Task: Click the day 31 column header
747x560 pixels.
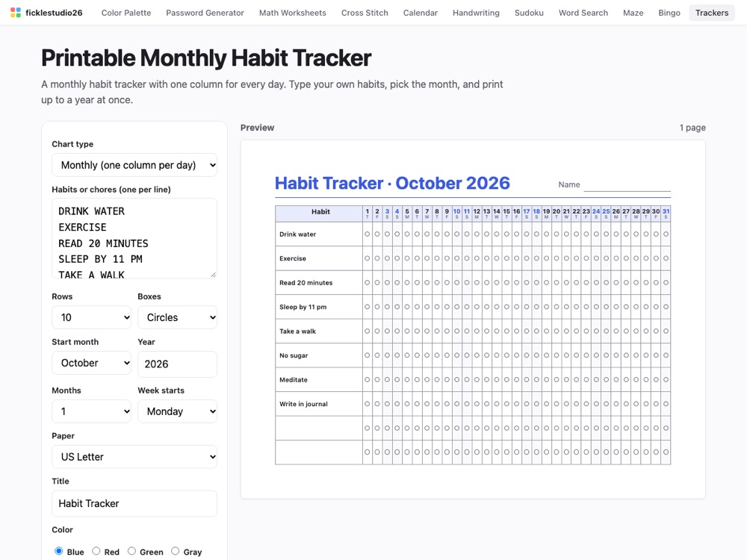Action: pos(666,214)
